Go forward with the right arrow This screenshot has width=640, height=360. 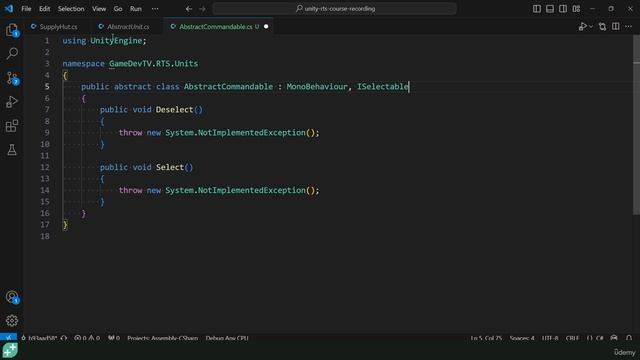202,8
